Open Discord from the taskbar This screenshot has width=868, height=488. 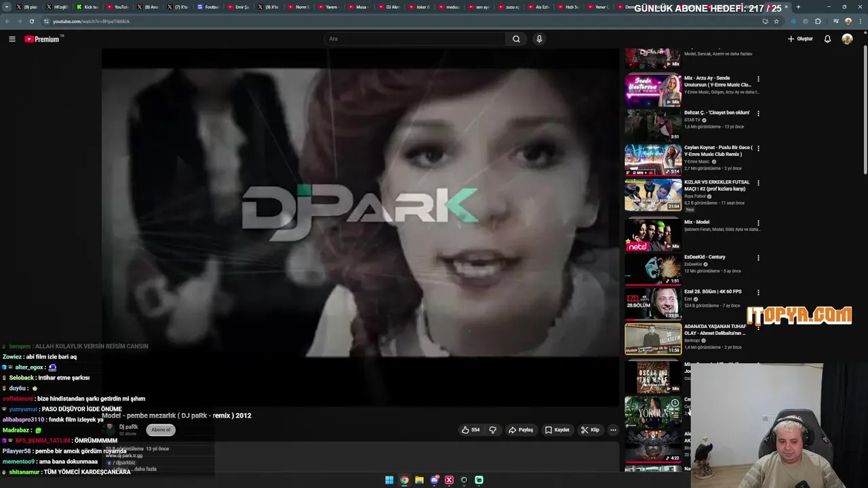pyautogui.click(x=434, y=480)
